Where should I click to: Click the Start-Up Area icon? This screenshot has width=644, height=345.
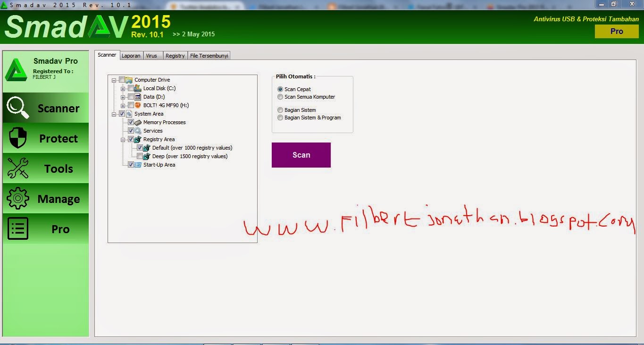coord(138,164)
